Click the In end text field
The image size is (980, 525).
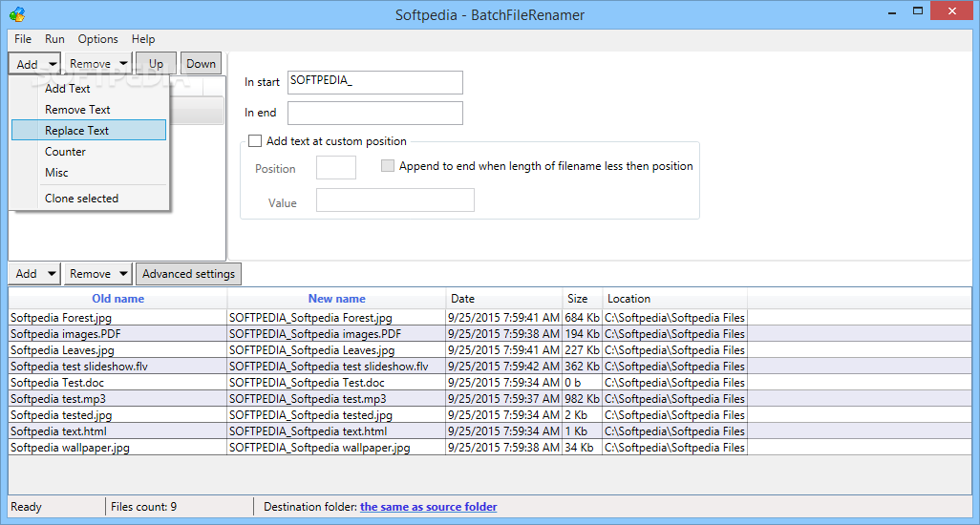coord(375,113)
